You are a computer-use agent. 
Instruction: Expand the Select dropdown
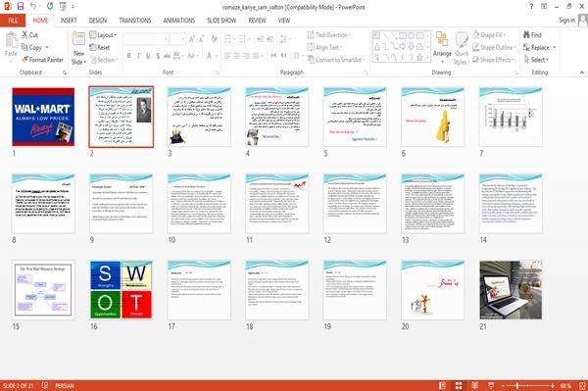[536, 60]
